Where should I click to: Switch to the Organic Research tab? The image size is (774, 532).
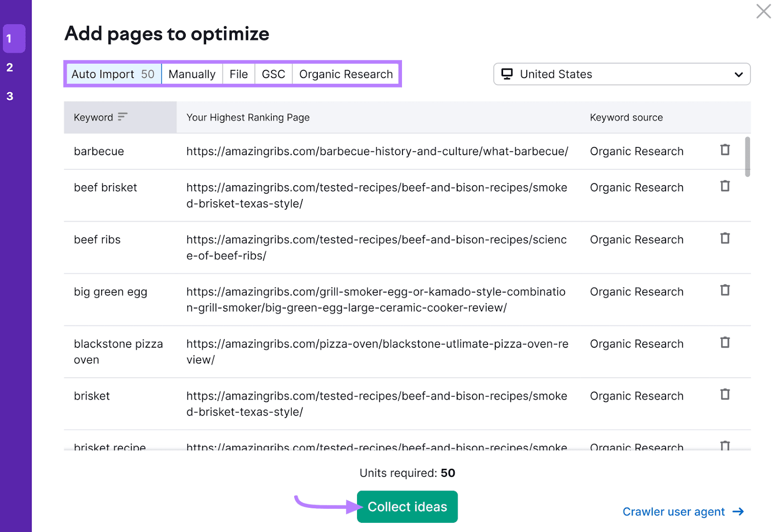click(x=345, y=74)
